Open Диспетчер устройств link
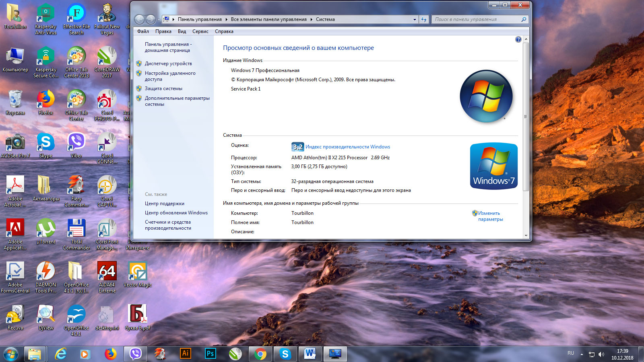This screenshot has height=362, width=644. point(168,64)
